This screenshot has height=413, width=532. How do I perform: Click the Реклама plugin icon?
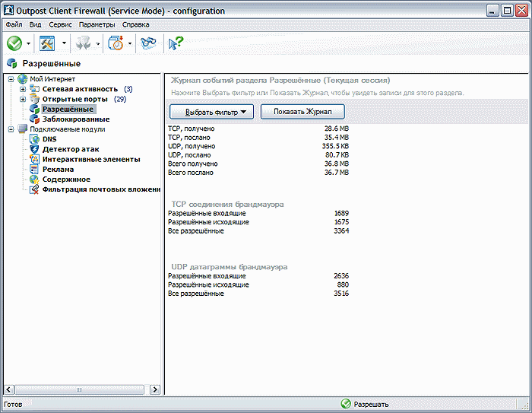pos(34,169)
